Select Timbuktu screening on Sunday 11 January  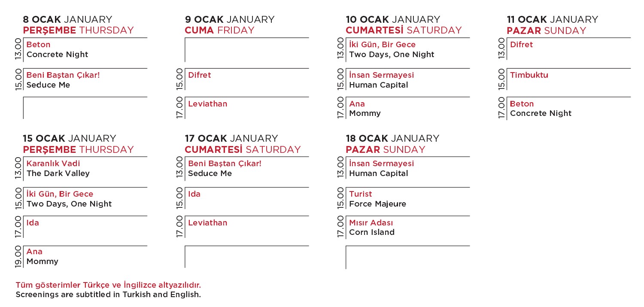(x=529, y=75)
